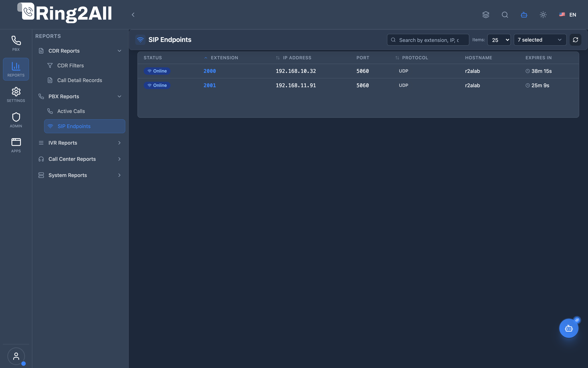The height and width of the screenshot is (368, 588).
Task: Click the 38m 15s expiry value
Action: tap(541, 71)
